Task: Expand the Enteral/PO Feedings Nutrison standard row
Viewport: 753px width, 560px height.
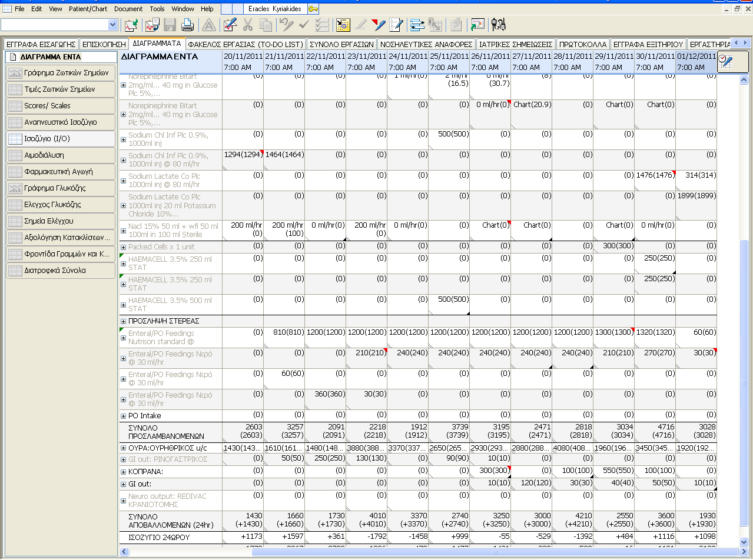Action: point(123,338)
